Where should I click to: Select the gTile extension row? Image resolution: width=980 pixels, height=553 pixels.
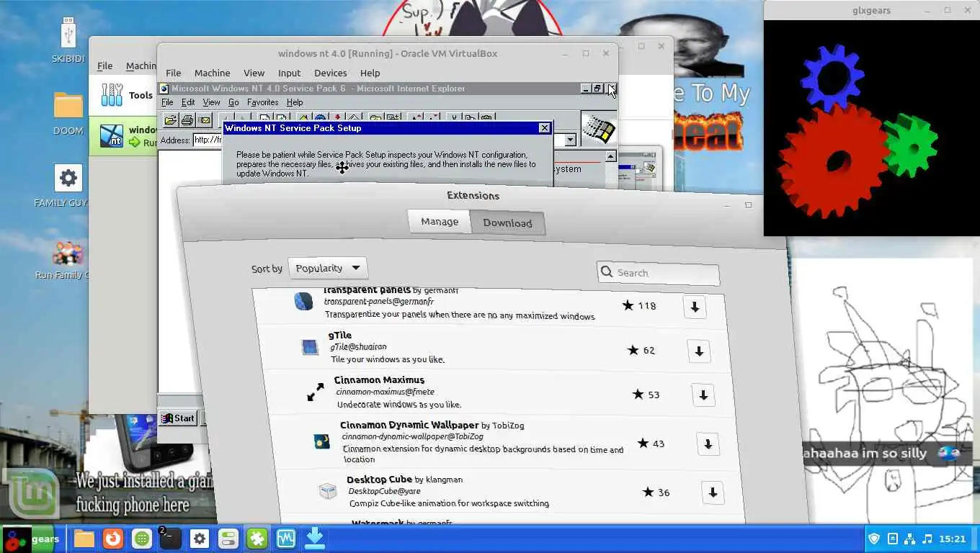[494, 348]
